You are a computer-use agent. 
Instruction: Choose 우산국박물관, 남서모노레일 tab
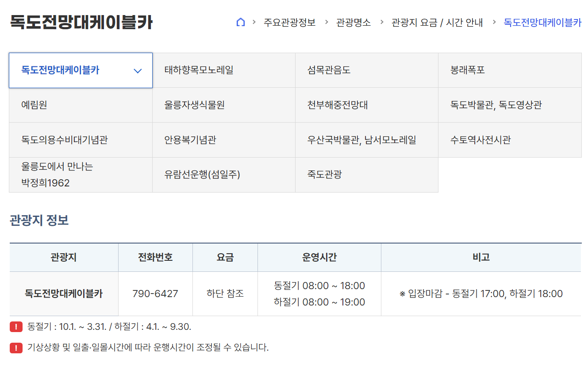[367, 140]
